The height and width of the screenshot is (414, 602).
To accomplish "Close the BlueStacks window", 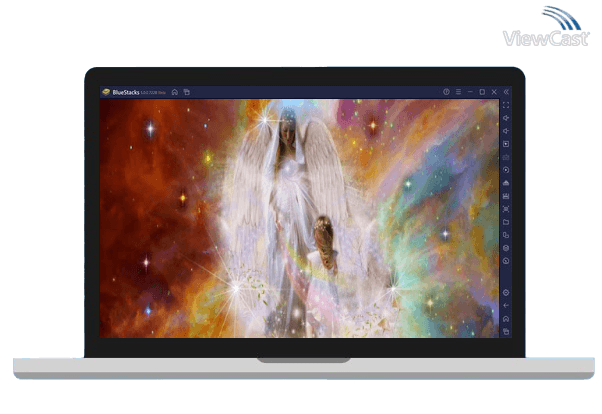I will [494, 92].
